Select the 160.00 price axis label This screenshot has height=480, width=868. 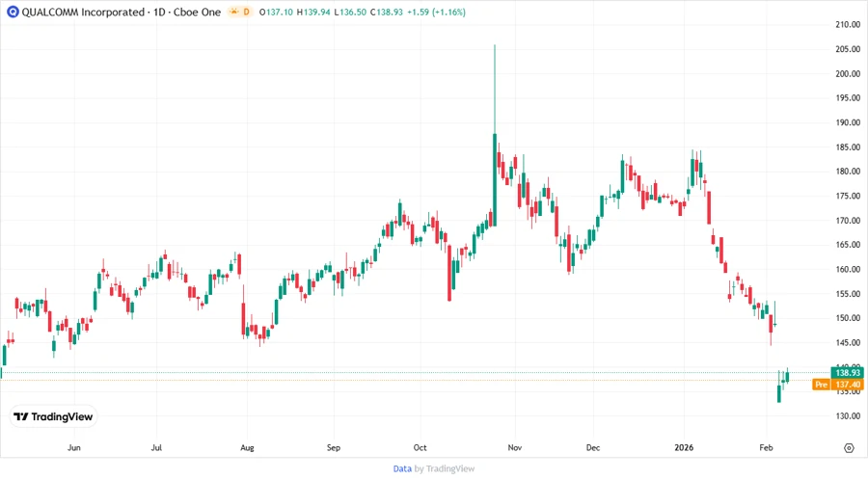click(848, 269)
